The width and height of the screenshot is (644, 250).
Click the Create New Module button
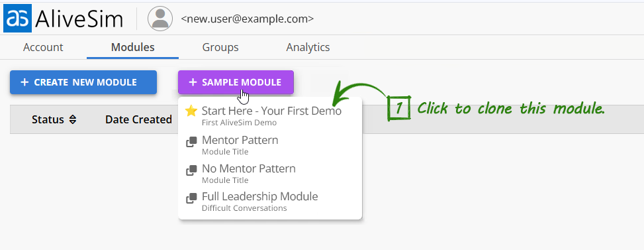tap(83, 82)
